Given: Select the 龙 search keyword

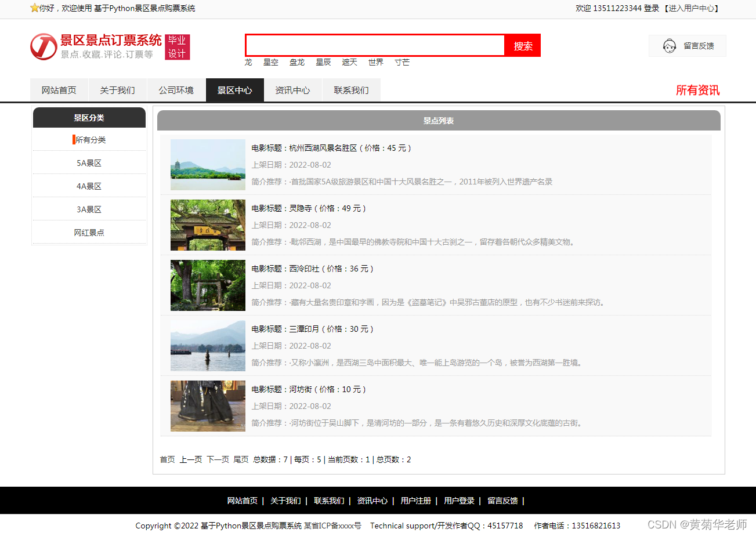Looking at the screenshot, I should coord(248,62).
